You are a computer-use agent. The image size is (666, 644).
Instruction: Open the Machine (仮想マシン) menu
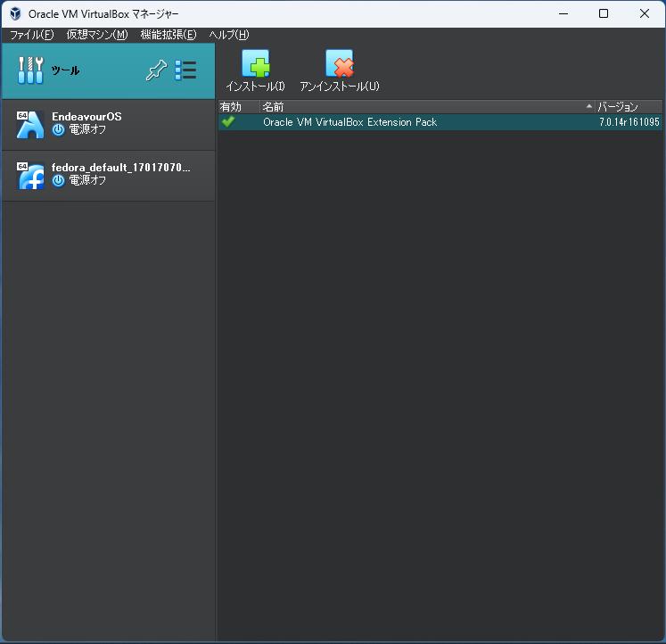[97, 35]
